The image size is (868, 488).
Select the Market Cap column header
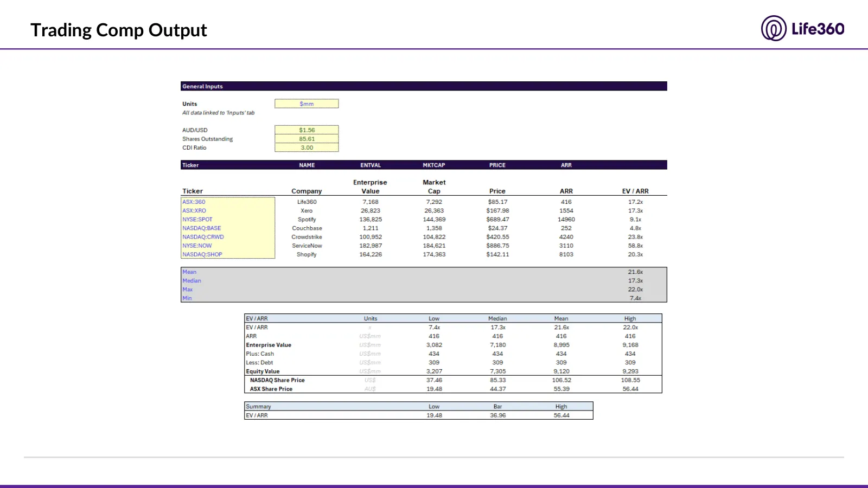click(x=434, y=187)
